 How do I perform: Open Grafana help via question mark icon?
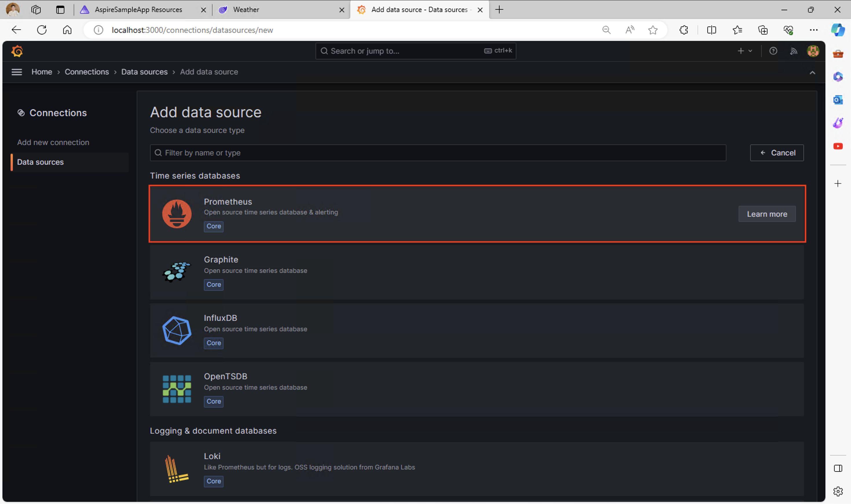click(x=773, y=51)
